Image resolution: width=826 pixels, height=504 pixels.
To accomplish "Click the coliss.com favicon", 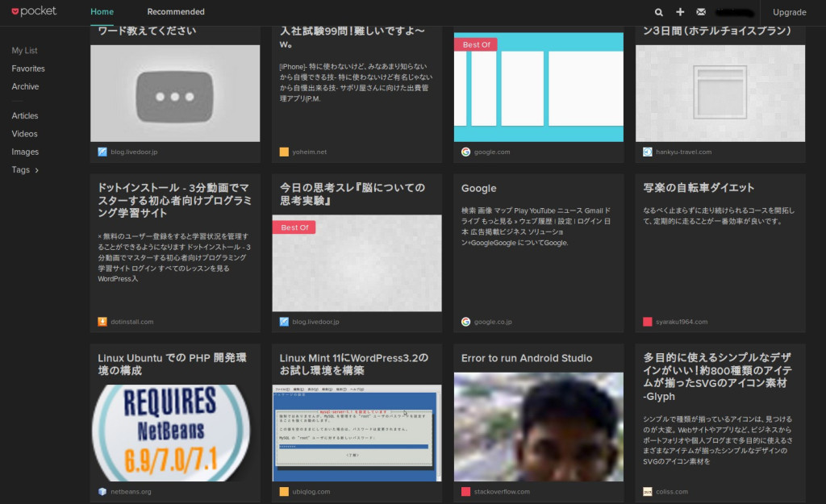I will (x=647, y=491).
